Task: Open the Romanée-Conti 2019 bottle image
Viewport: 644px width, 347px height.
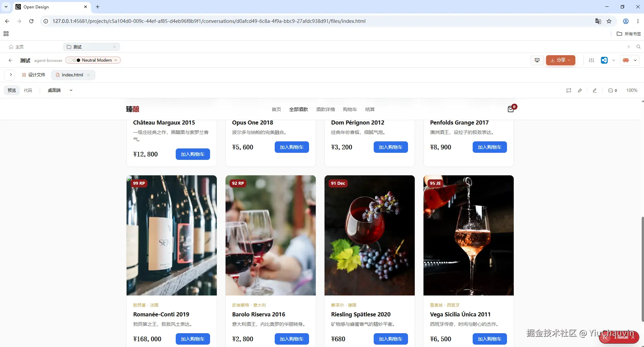Action: [172, 235]
